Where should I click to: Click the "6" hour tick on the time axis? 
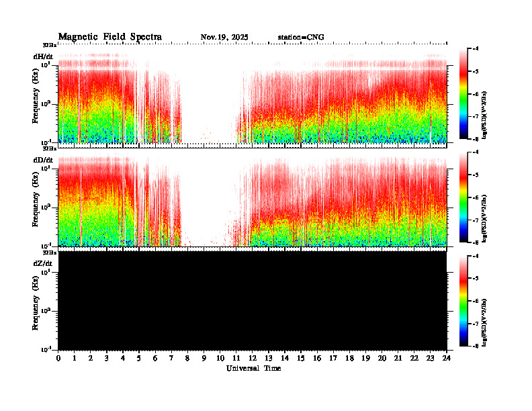(x=155, y=359)
